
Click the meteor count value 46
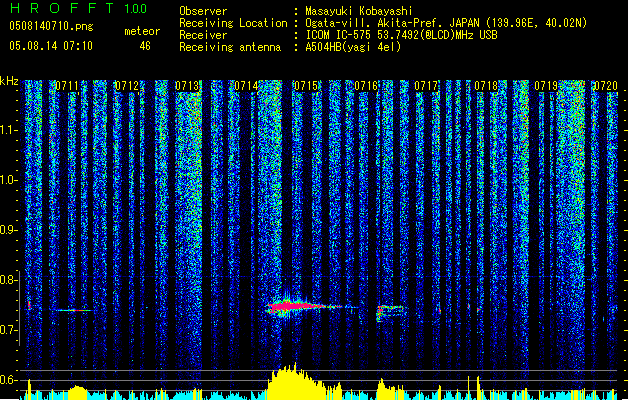click(x=145, y=46)
